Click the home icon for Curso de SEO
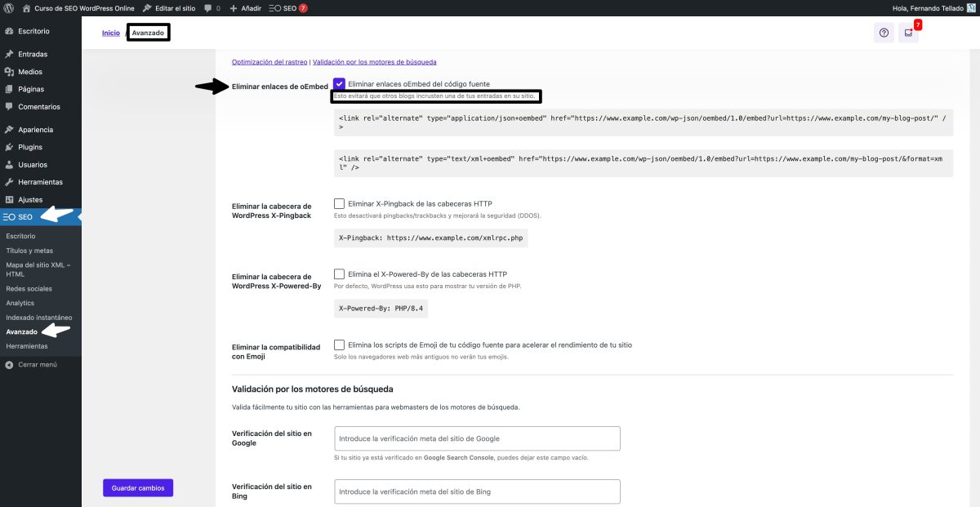This screenshot has height=507, width=980. pyautogui.click(x=24, y=7)
